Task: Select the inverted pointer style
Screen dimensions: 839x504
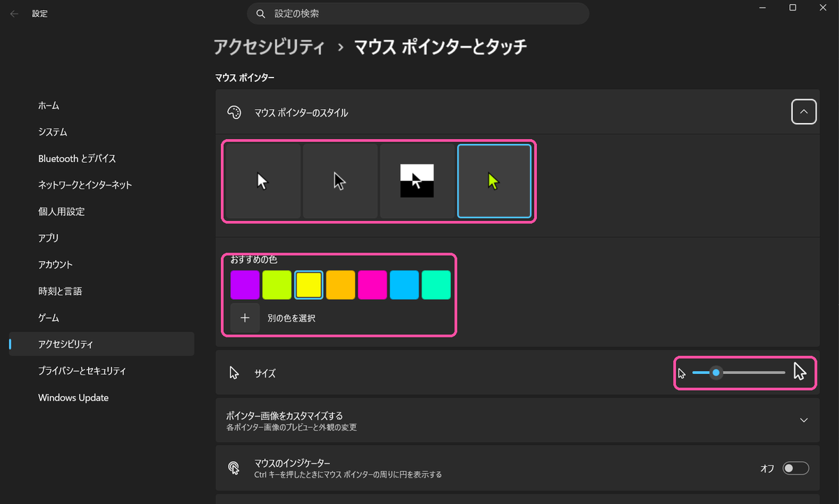Action: pyautogui.click(x=417, y=181)
